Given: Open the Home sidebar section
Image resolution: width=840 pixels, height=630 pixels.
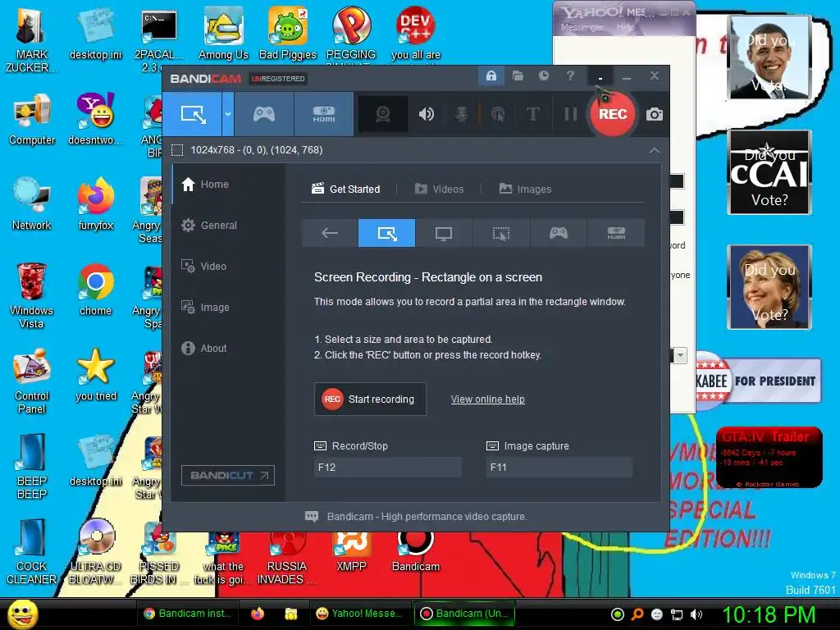Looking at the screenshot, I should (228, 185).
